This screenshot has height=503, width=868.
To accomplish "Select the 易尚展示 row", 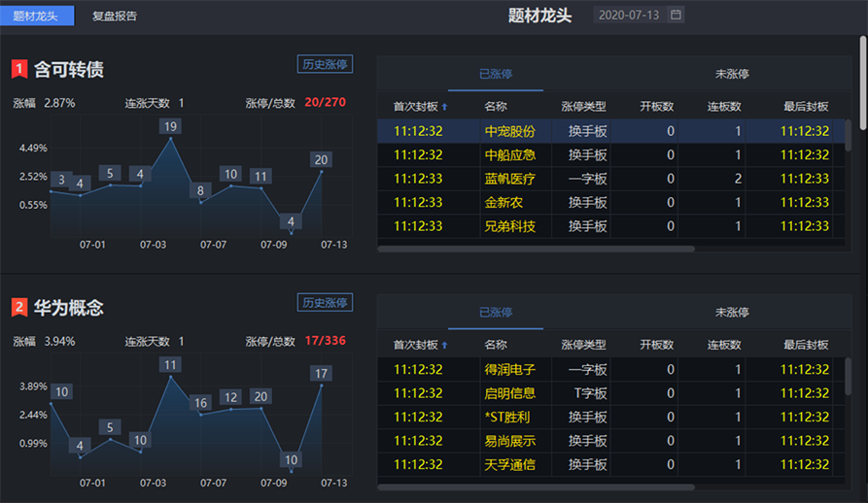I will tap(611, 441).
